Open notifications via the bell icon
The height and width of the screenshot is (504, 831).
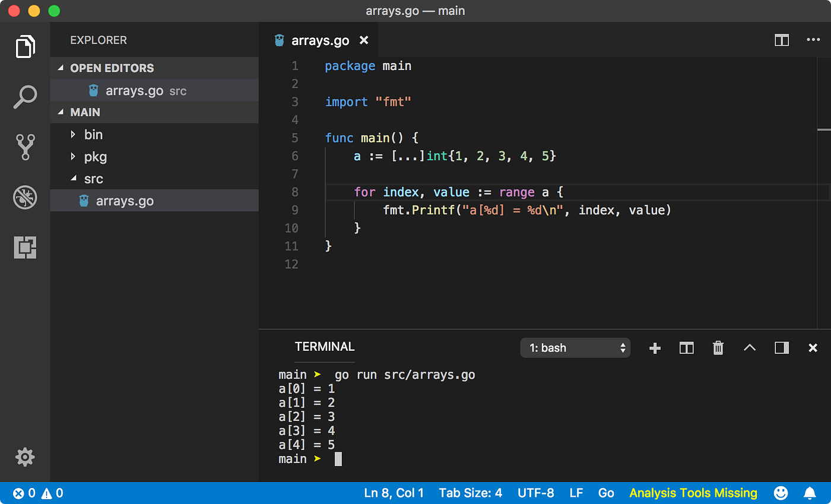click(x=810, y=493)
